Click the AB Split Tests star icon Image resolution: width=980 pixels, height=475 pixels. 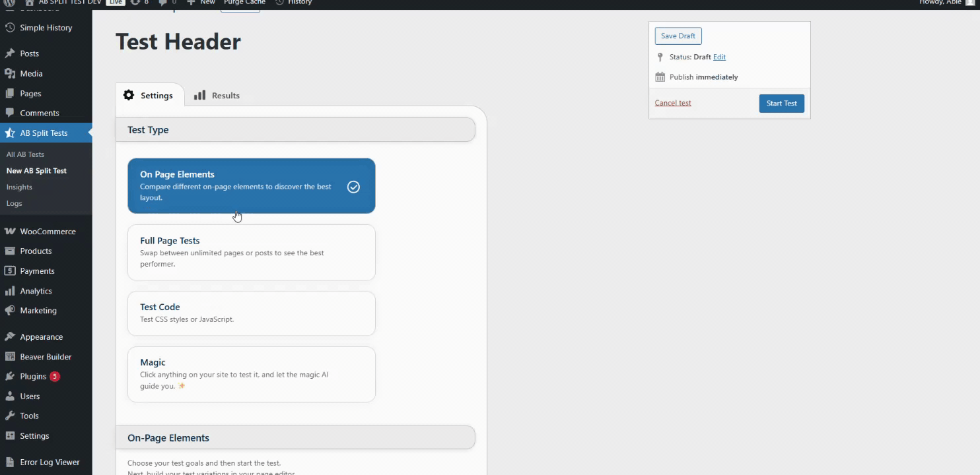click(x=10, y=133)
